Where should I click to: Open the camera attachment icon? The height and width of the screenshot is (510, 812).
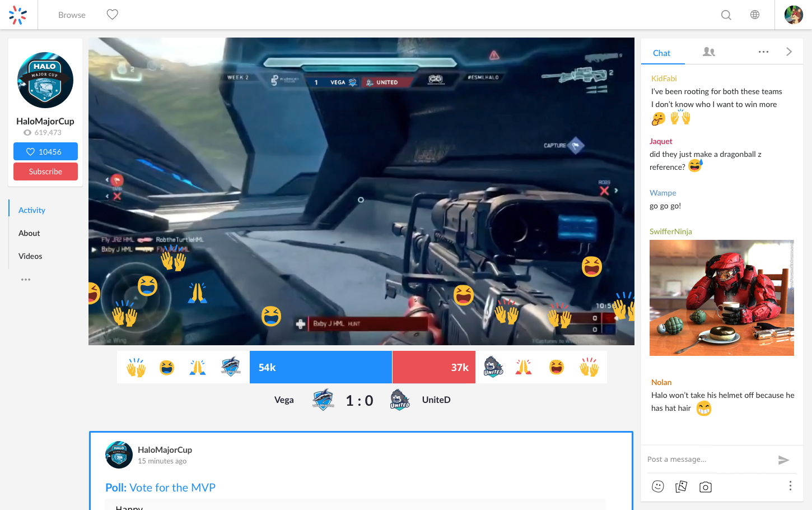coord(706,487)
